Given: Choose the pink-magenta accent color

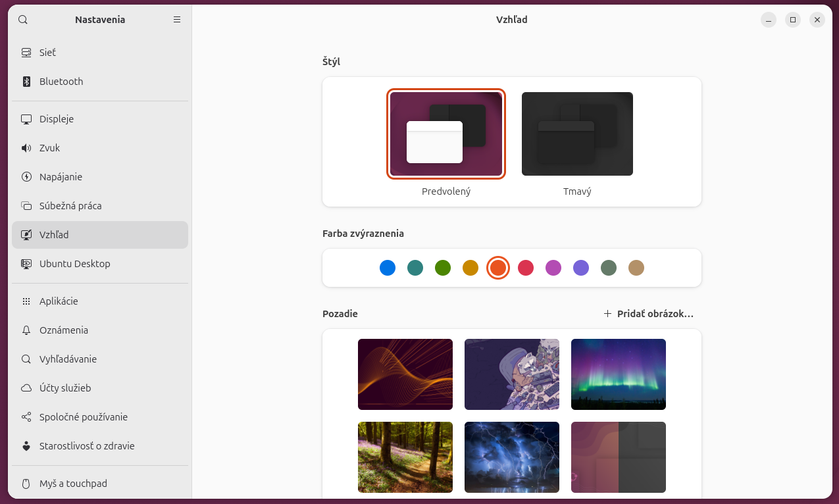Looking at the screenshot, I should pos(553,268).
